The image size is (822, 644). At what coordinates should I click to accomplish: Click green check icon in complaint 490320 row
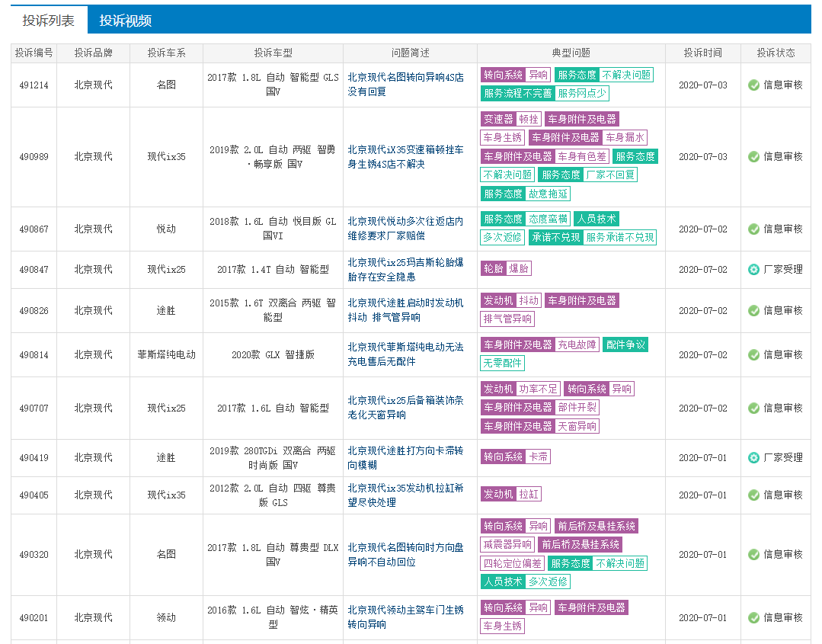click(753, 554)
